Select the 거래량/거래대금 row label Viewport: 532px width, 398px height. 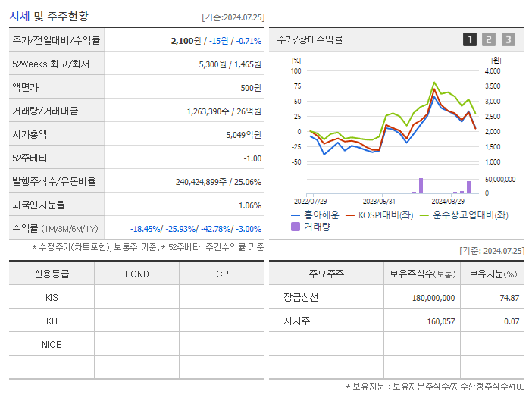point(45,111)
